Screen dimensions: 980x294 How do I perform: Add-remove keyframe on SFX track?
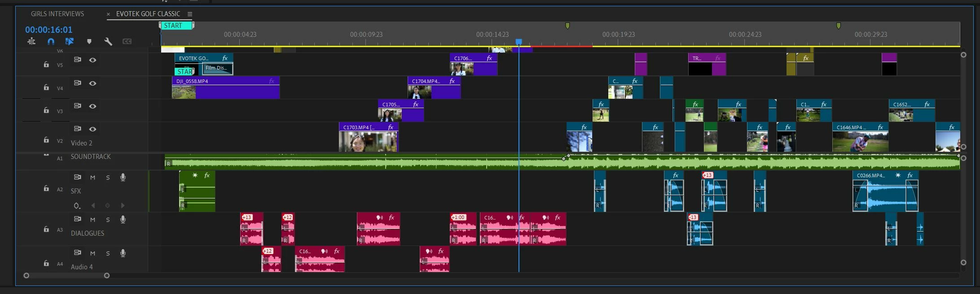[107, 206]
